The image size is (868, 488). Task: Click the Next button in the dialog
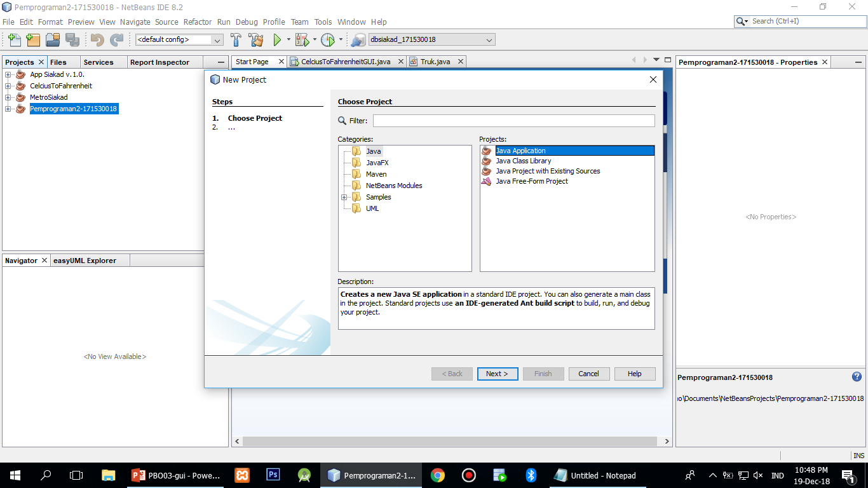[498, 374]
